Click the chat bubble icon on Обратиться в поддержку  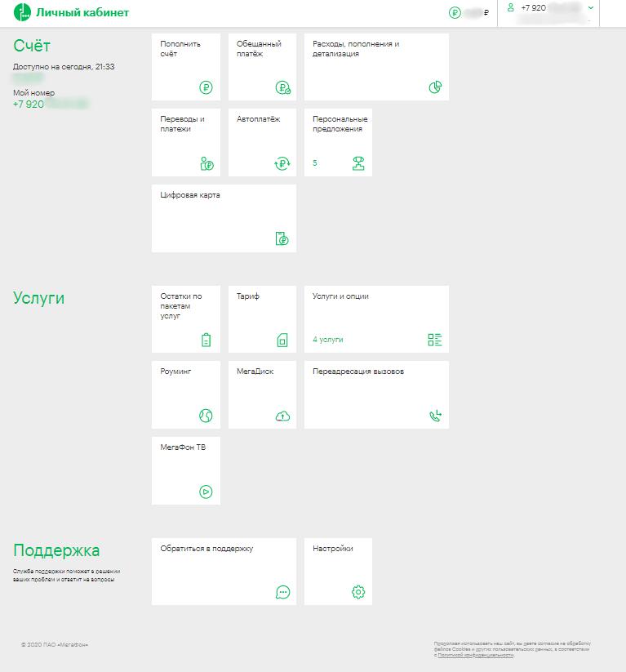click(x=282, y=592)
